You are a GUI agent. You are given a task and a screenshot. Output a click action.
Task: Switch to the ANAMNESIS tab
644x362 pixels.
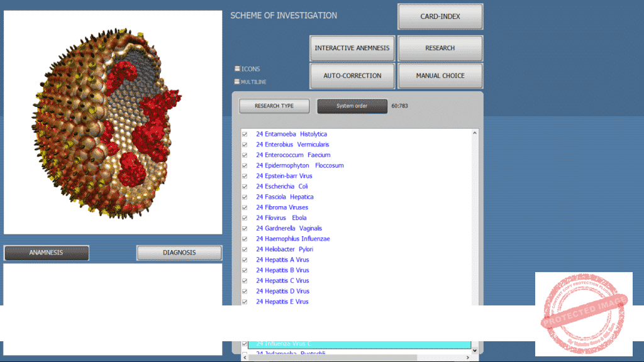[x=47, y=253]
